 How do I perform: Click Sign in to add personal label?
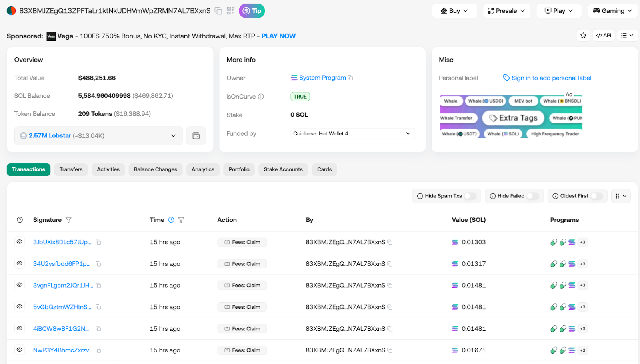(x=551, y=78)
